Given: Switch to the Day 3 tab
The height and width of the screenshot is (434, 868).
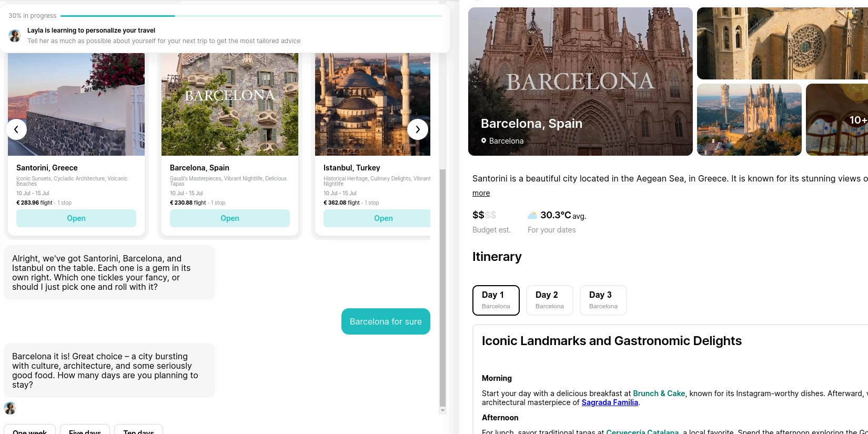Looking at the screenshot, I should [x=603, y=300].
